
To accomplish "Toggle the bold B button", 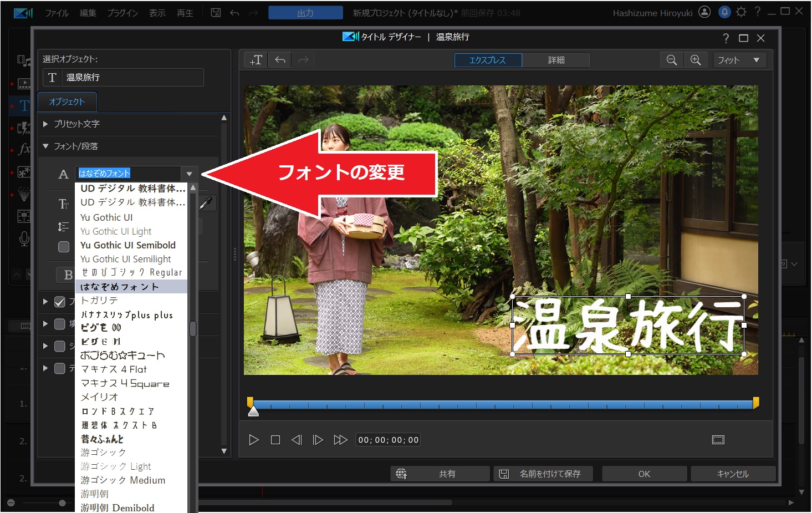I will pyautogui.click(x=68, y=275).
